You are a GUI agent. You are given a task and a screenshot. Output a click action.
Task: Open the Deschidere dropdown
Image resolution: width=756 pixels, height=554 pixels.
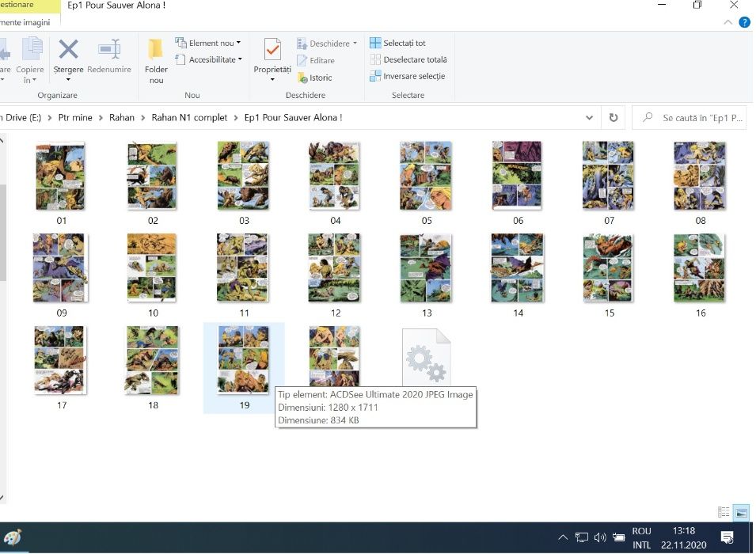(x=327, y=44)
